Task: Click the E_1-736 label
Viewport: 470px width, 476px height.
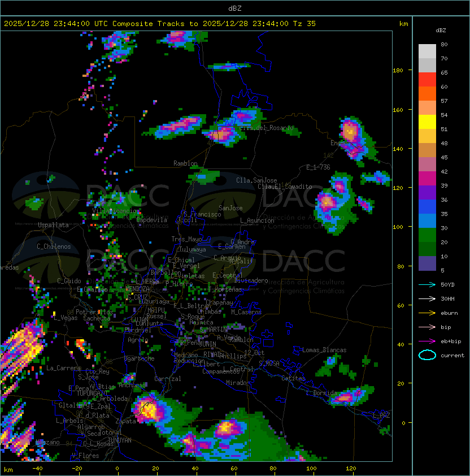Action: click(x=318, y=167)
